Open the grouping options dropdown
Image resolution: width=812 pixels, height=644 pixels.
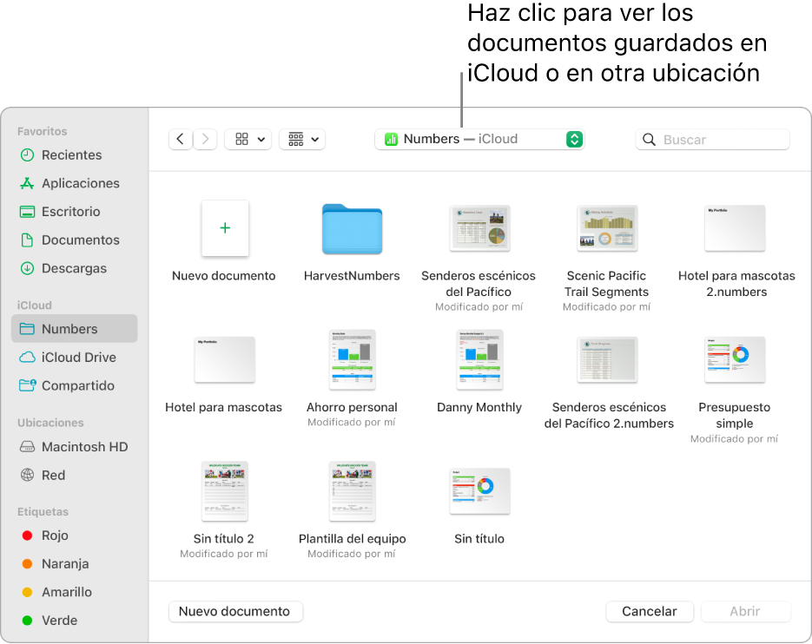click(x=302, y=139)
